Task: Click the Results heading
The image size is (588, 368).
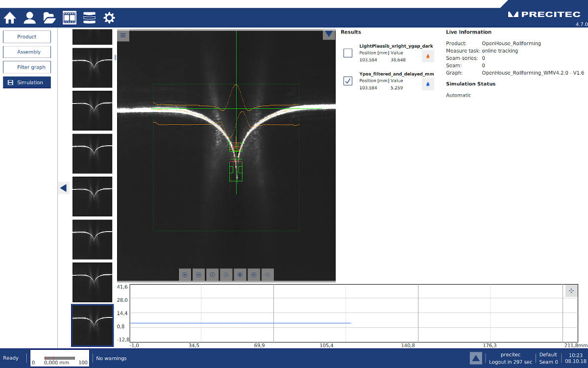Action: [351, 32]
